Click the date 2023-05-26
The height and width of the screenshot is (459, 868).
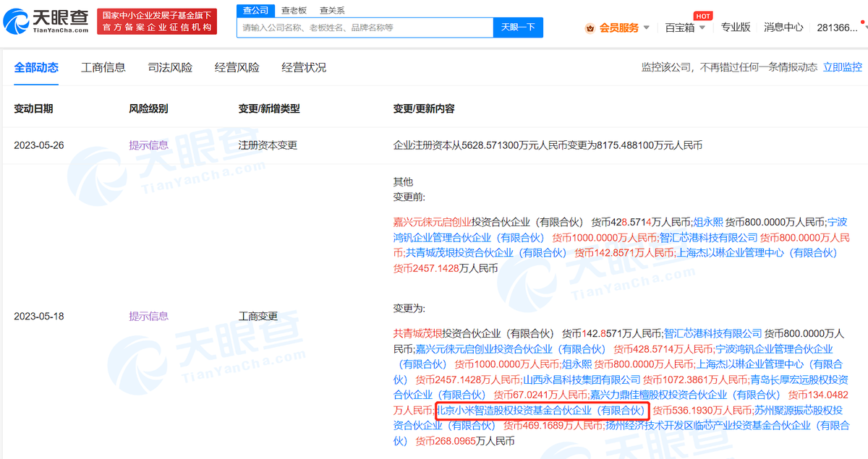(x=39, y=145)
